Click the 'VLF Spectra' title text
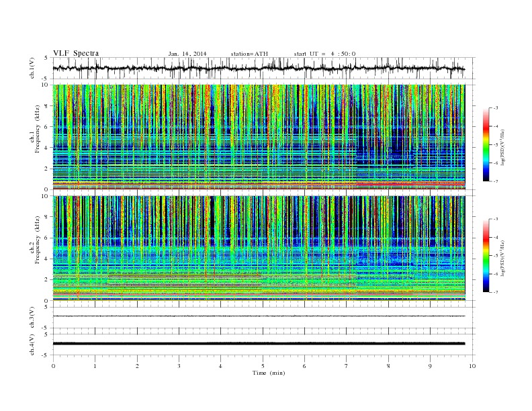The image size is (532, 411). (x=76, y=53)
